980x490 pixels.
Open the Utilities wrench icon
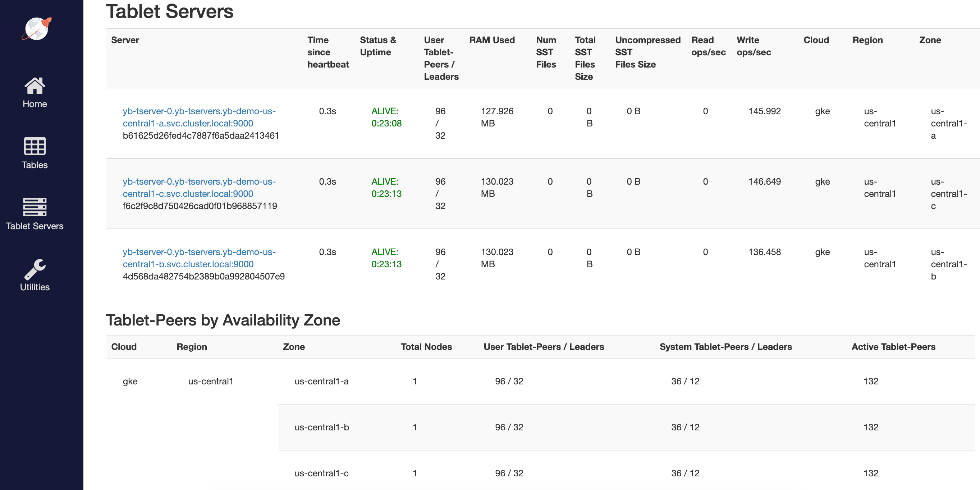pos(35,269)
